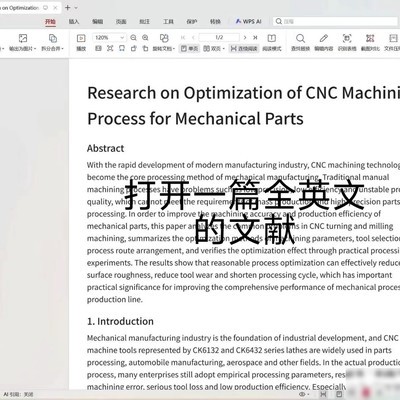Click 截图对比 screenshot compare icon
Screen dimensions: 400x400
coord(370,42)
